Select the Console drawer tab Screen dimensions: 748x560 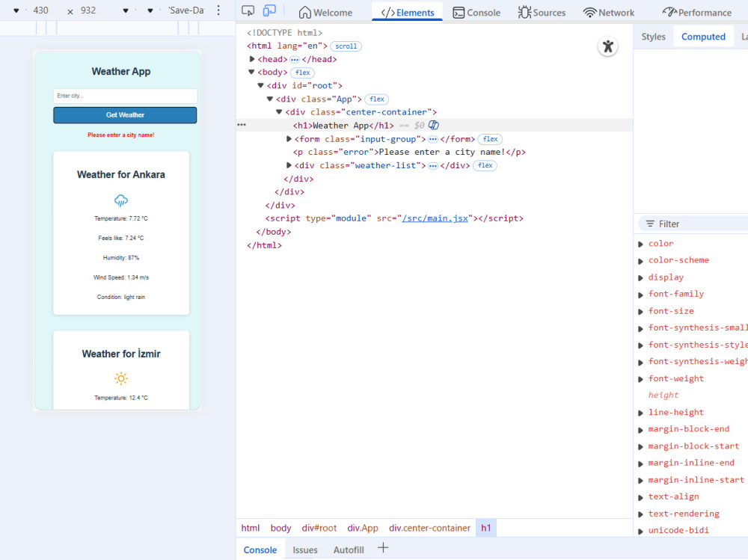coord(260,550)
